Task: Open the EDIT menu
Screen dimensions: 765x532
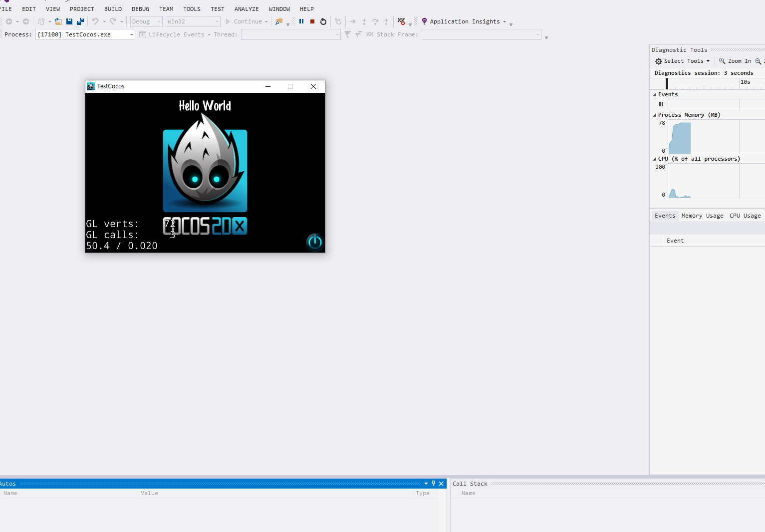Action: [x=29, y=9]
